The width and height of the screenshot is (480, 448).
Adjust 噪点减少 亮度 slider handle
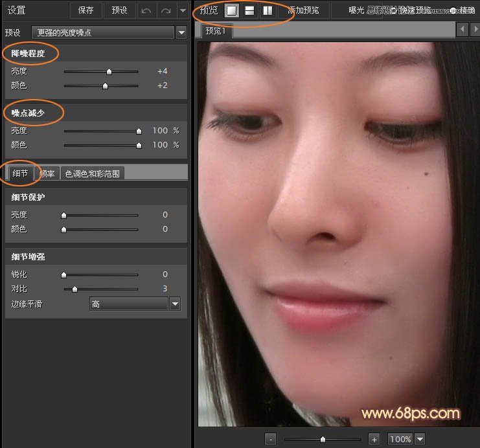(139, 131)
